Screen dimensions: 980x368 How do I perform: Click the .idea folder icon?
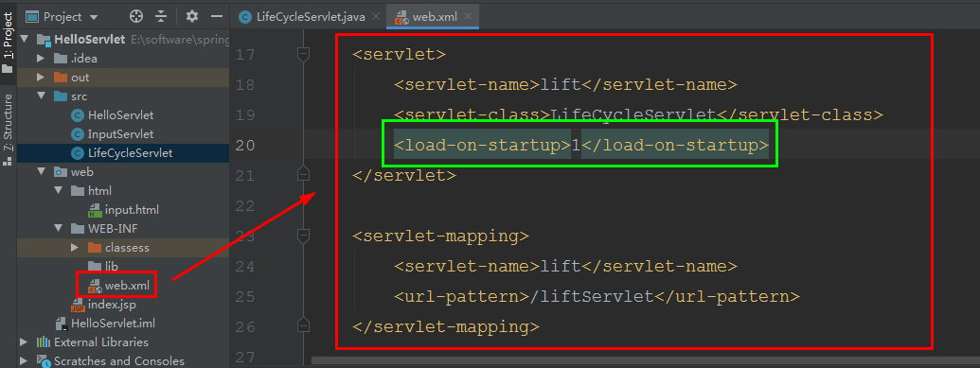[x=61, y=58]
